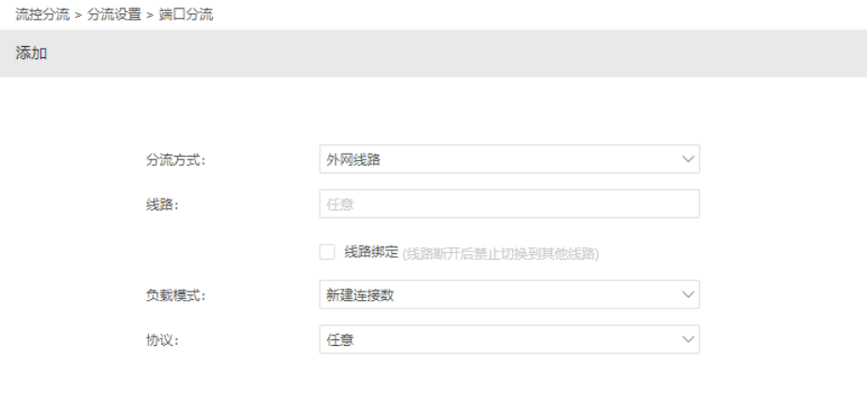The height and width of the screenshot is (404, 868).
Task: Click the separator arrow before 端口分流
Action: point(150,16)
